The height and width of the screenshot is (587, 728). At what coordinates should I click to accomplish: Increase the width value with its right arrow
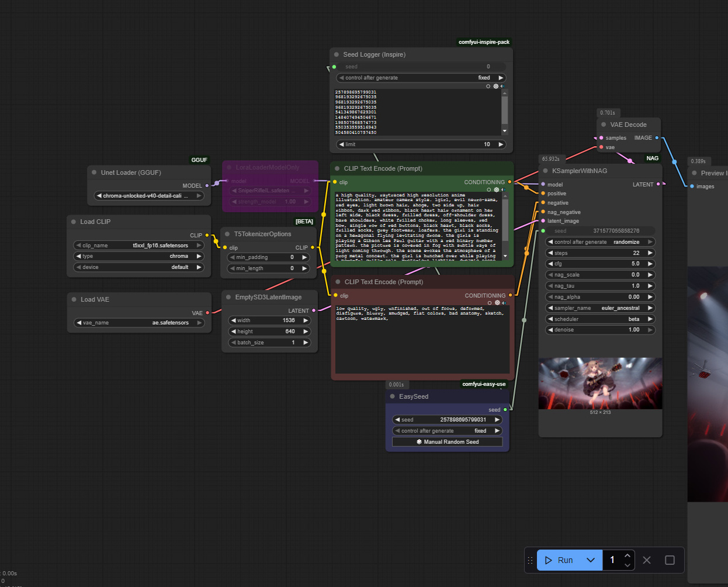305,320
